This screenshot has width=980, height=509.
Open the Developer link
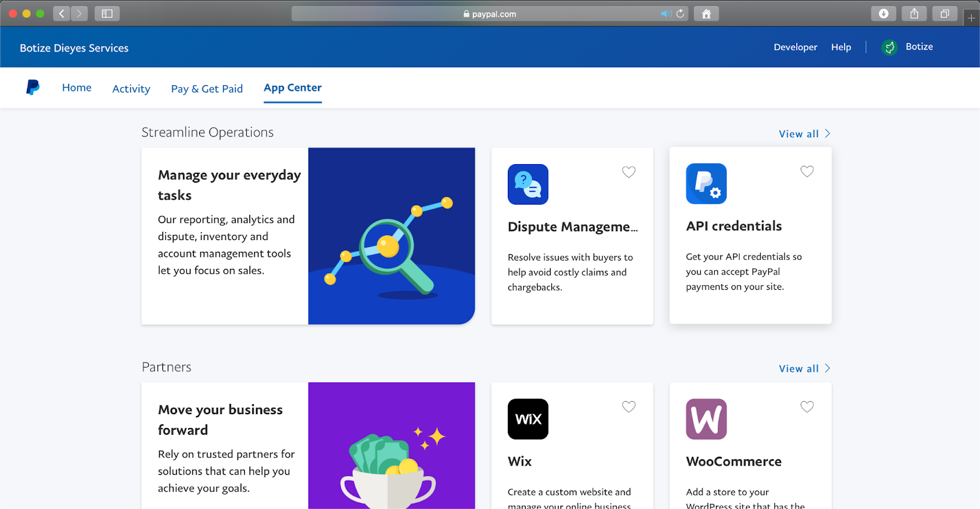pyautogui.click(x=795, y=47)
